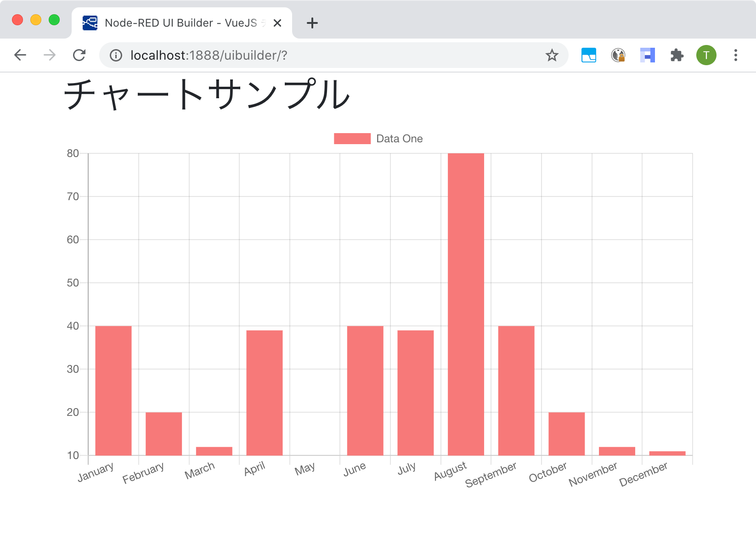Click the March x-axis label
Screen dimensions: 756x538
[x=200, y=471]
